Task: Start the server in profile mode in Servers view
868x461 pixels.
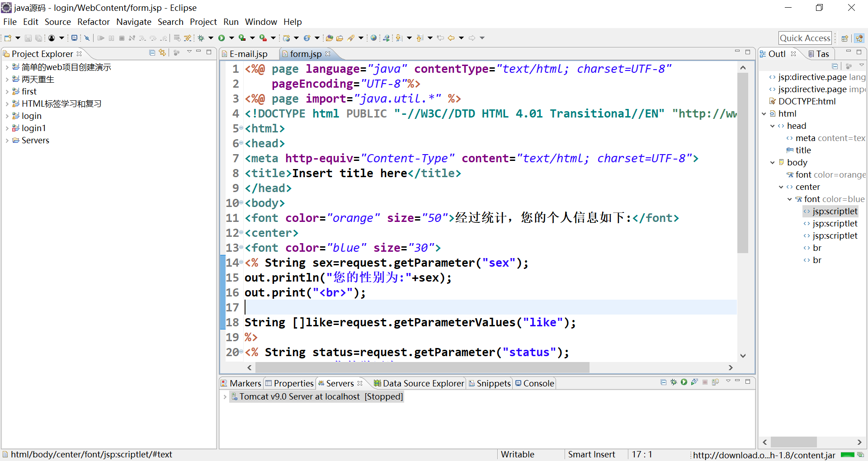Action: point(694,382)
